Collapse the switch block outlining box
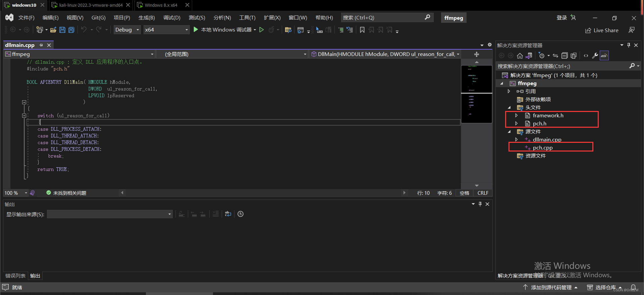 pyautogui.click(x=24, y=116)
